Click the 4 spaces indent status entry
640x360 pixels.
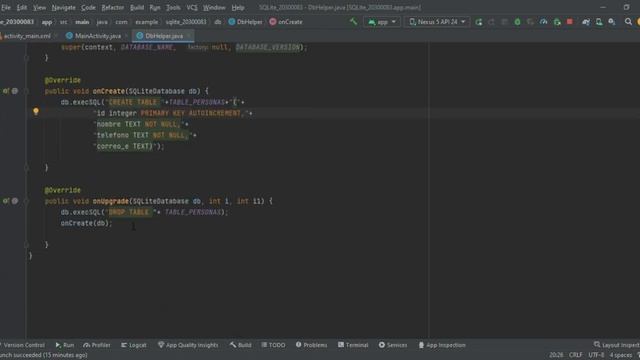coord(620,355)
